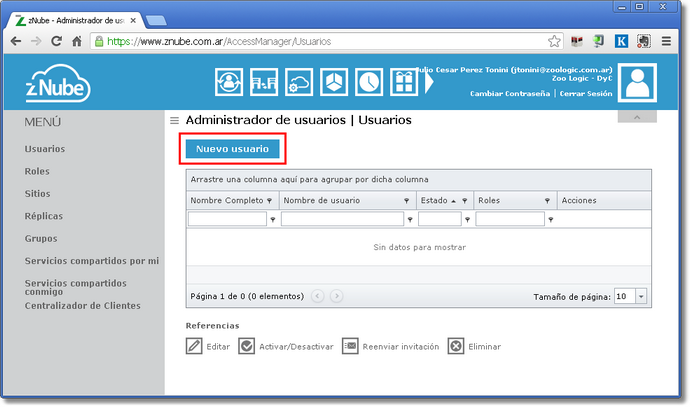Open the 3D box module icon

click(x=334, y=82)
